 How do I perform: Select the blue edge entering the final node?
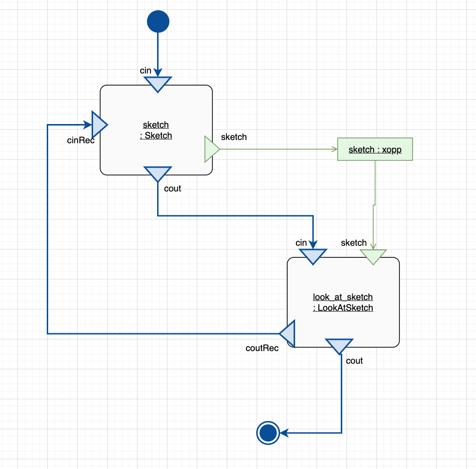click(341, 398)
